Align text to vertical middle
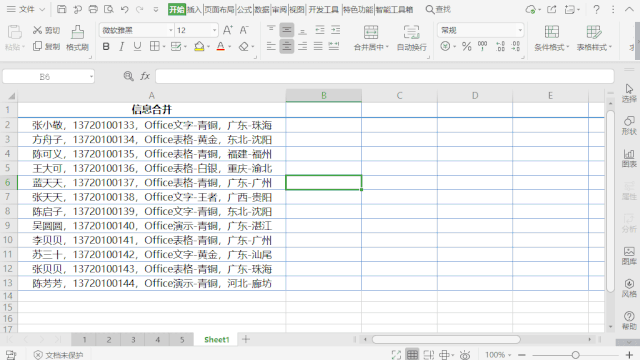The width and height of the screenshot is (640, 360). click(x=287, y=30)
